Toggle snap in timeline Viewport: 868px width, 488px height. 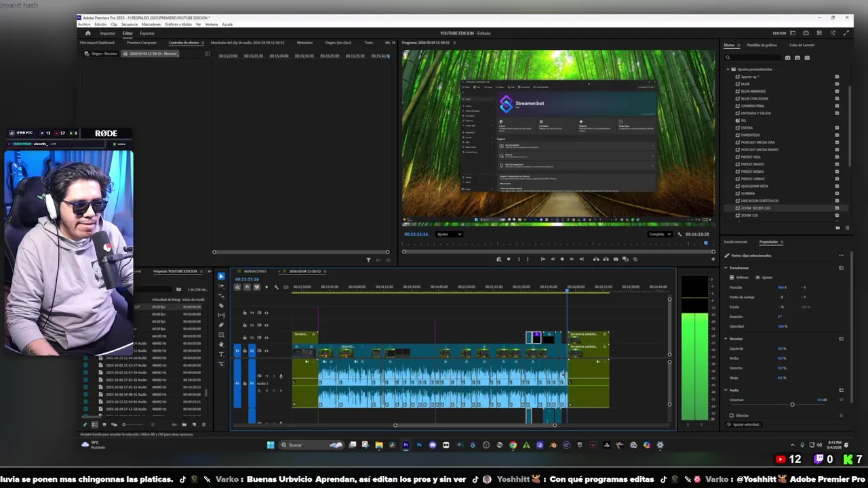[247, 287]
